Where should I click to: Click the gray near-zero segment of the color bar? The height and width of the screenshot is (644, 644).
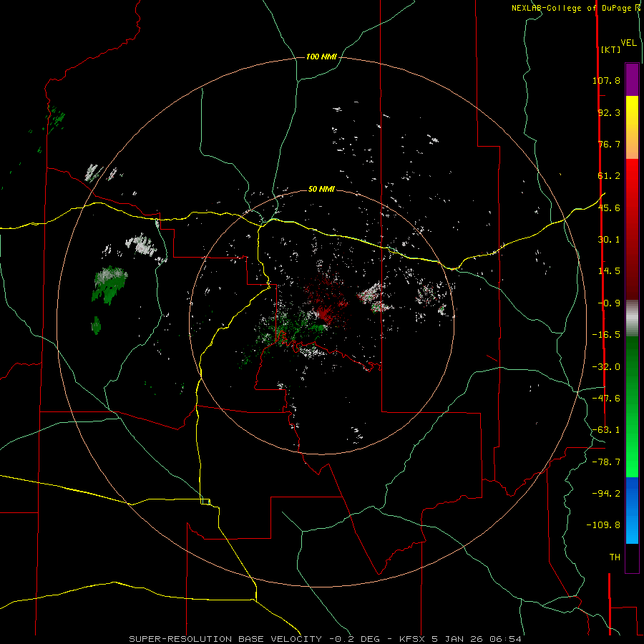[632, 318]
